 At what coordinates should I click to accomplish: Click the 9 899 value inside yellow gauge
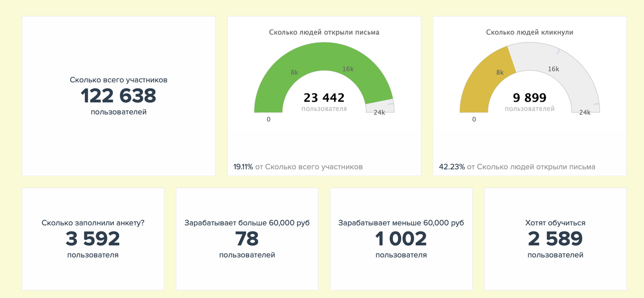click(530, 97)
